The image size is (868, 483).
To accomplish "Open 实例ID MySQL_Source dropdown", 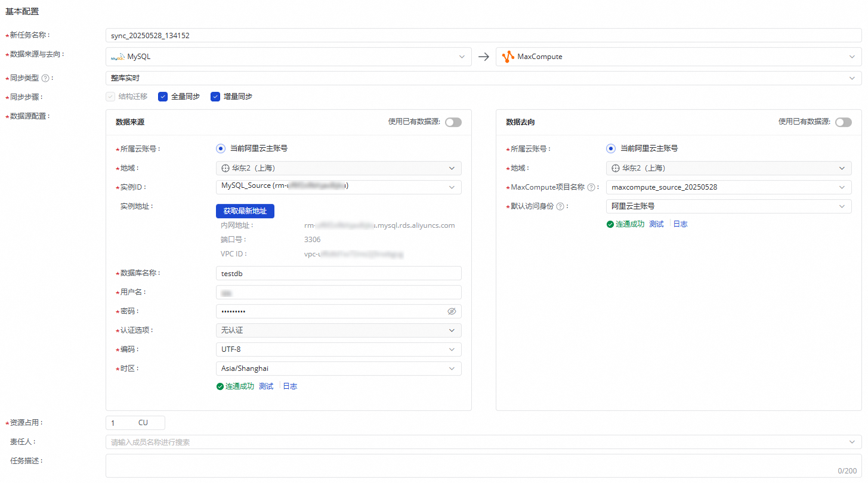I will [x=338, y=187].
